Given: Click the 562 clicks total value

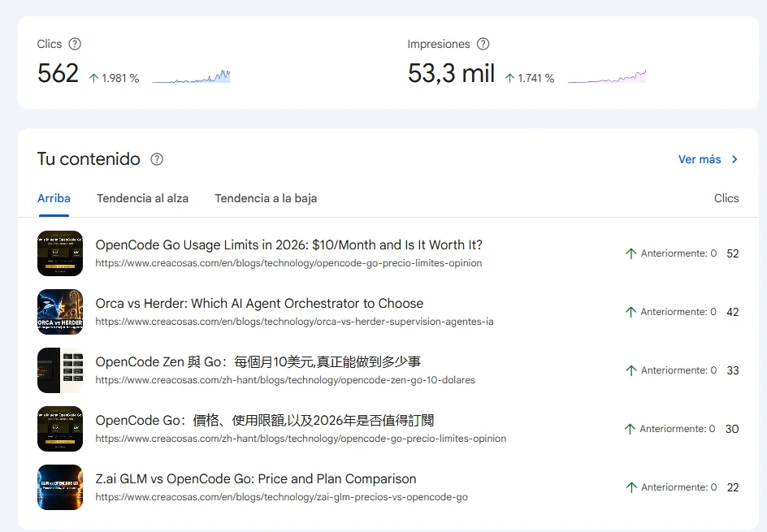Looking at the screenshot, I should click(58, 73).
